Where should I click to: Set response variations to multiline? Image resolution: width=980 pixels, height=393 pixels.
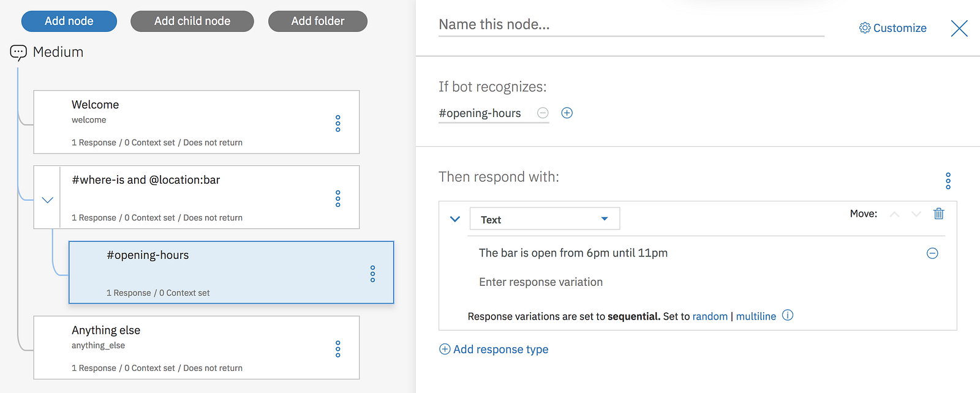(x=756, y=316)
